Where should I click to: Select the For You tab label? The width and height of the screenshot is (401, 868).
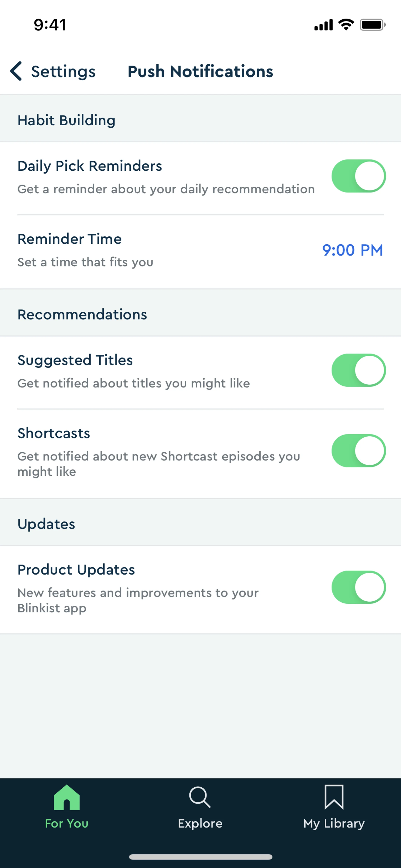[x=67, y=823]
